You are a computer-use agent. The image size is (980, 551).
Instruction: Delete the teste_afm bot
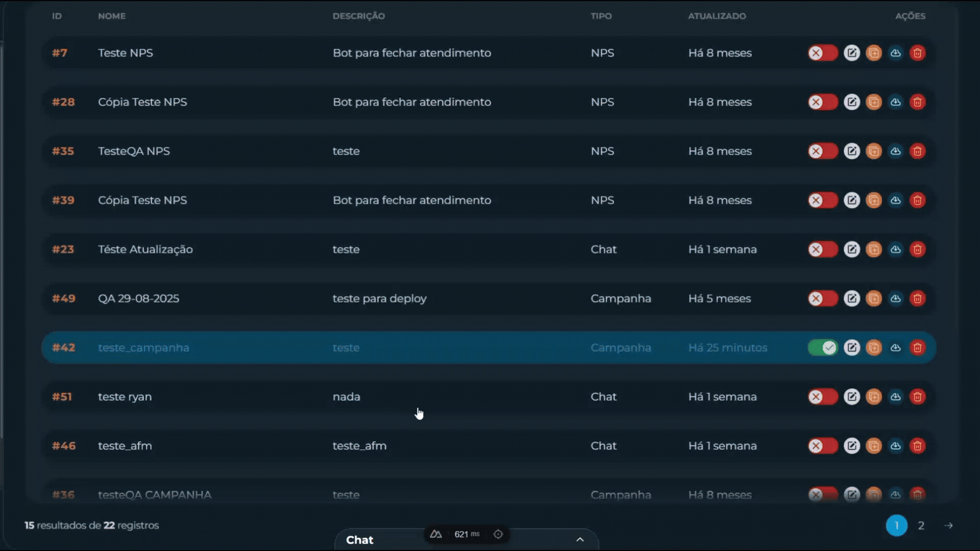pyautogui.click(x=918, y=446)
